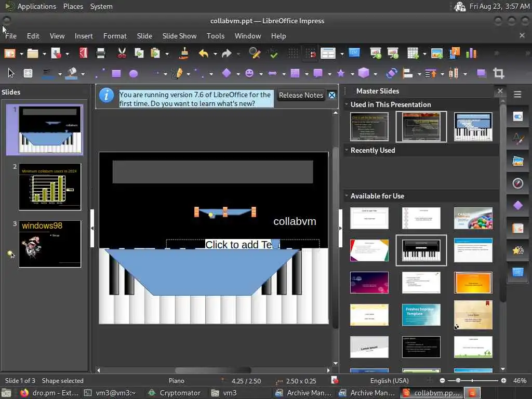Insert audio or video
This screenshot has width=532, height=399.
[x=454, y=54]
